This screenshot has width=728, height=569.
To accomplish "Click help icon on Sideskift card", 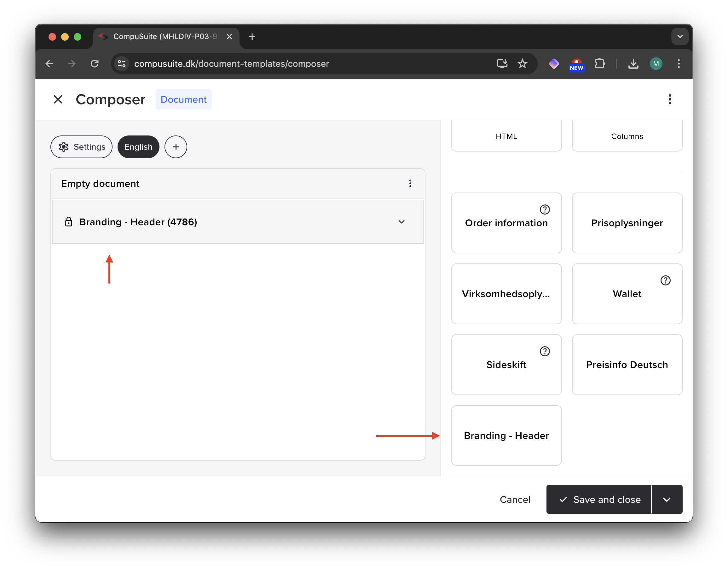I will coord(544,351).
